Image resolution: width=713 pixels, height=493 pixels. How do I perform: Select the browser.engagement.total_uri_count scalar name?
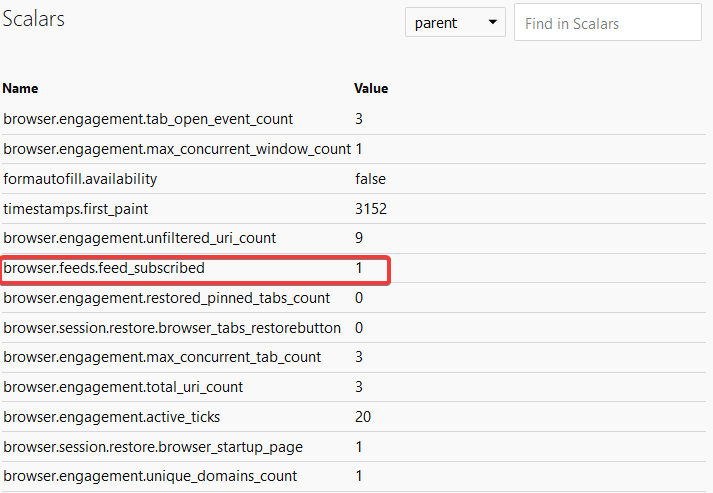[123, 387]
